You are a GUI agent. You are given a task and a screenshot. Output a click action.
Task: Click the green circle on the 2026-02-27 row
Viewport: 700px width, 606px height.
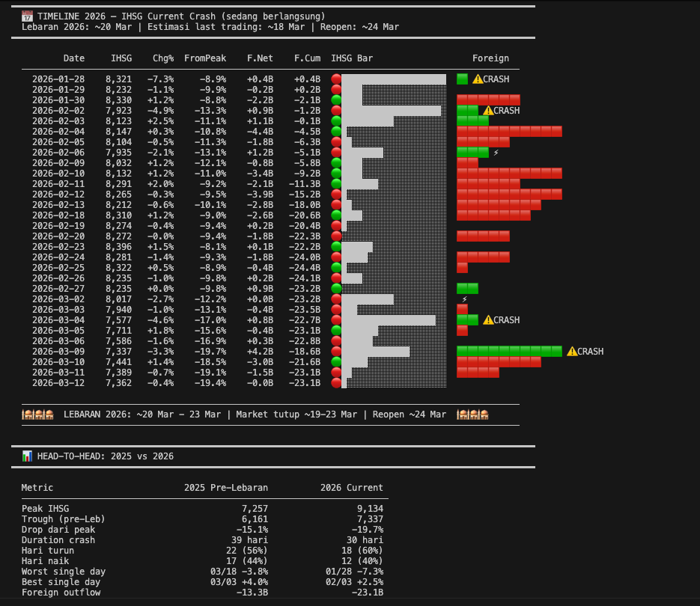336,288
